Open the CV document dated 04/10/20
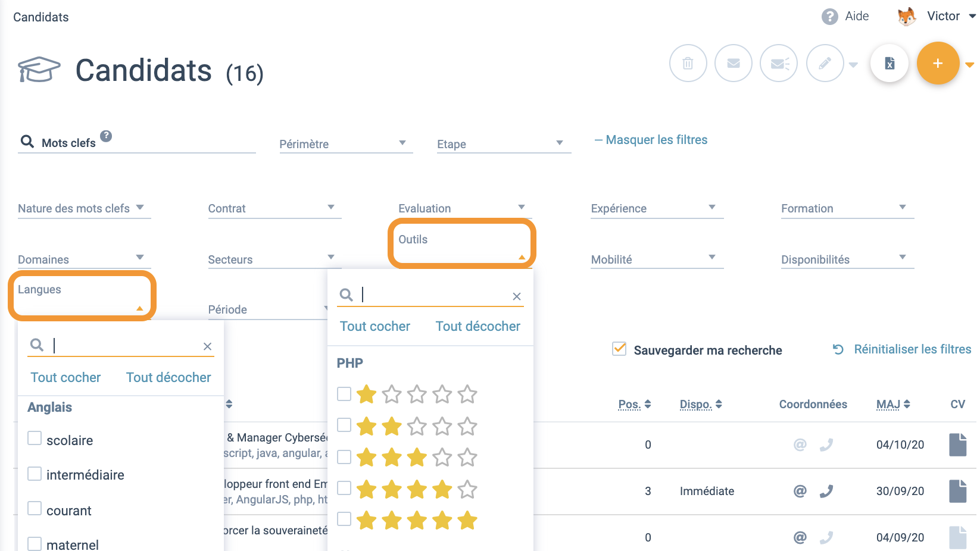This screenshot has height=551, width=980. (x=957, y=444)
